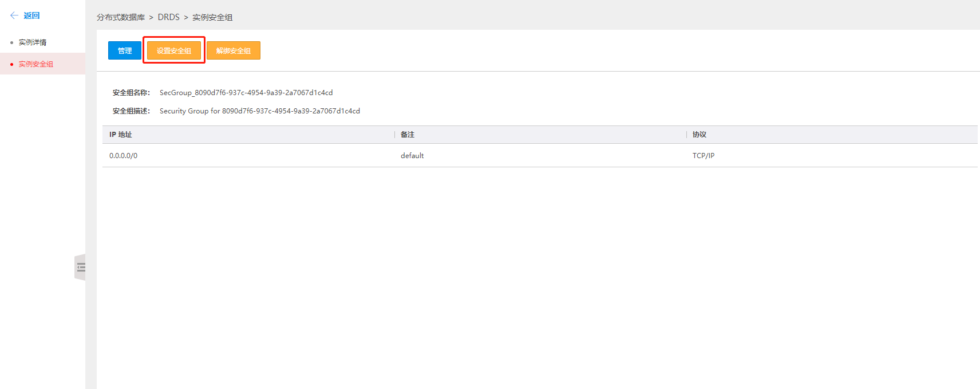980x389 pixels.
Task: Click the 解绑安全组 button
Action: [x=234, y=50]
